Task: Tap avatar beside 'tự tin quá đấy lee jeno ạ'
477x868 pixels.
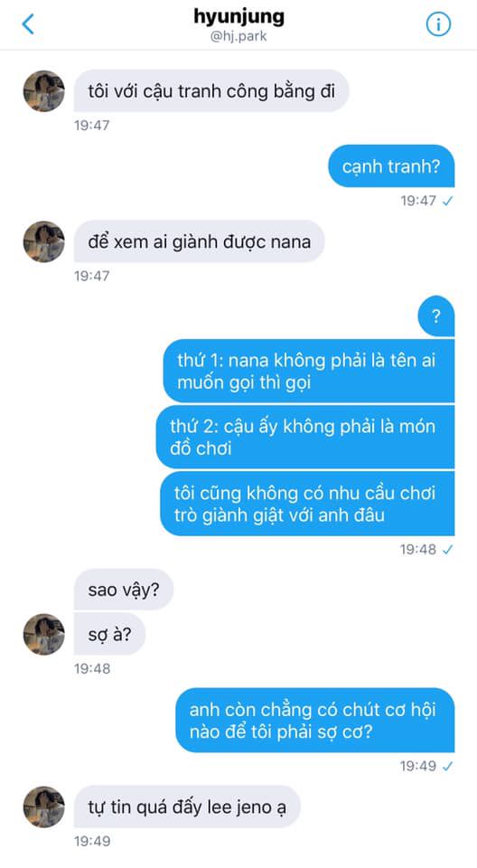Action: tap(43, 807)
